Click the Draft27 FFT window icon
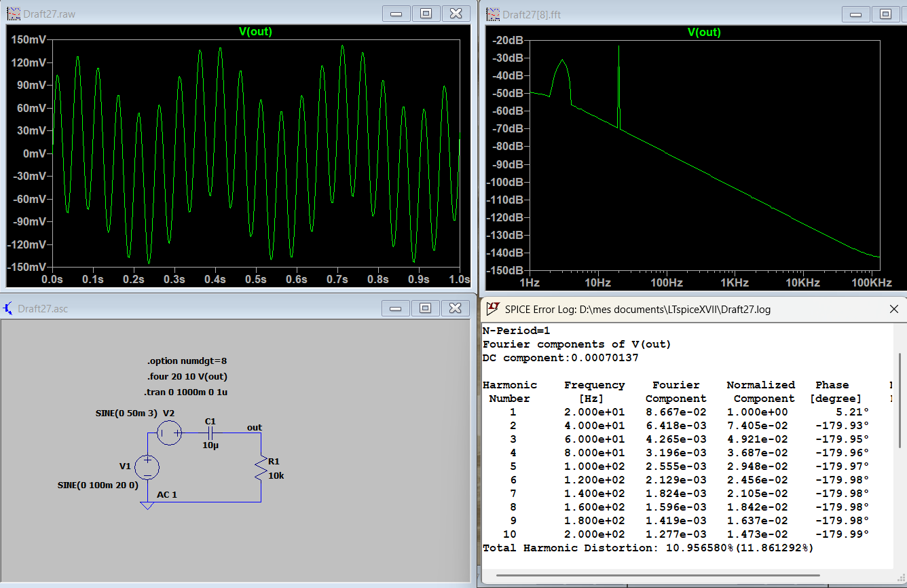This screenshot has height=588, width=907. tap(492, 14)
